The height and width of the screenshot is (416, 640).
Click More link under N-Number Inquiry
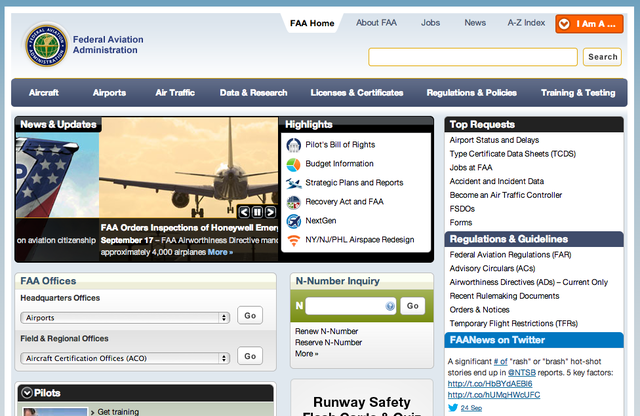pyautogui.click(x=307, y=354)
